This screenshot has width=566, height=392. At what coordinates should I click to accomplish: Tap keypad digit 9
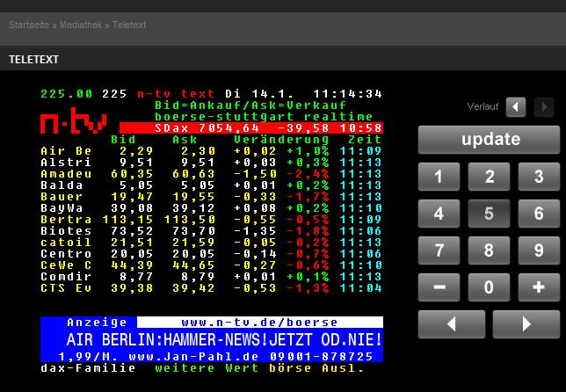[x=539, y=250]
